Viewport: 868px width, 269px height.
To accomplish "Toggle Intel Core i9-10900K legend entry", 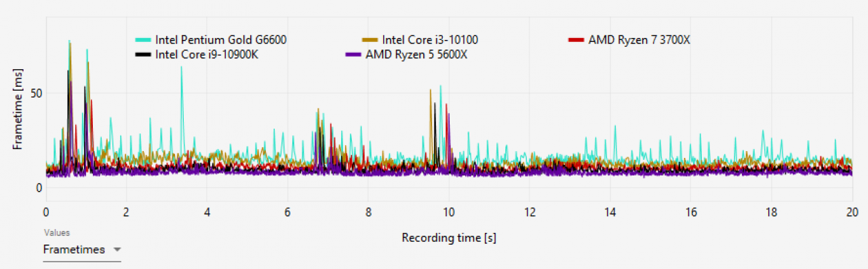I will point(197,54).
